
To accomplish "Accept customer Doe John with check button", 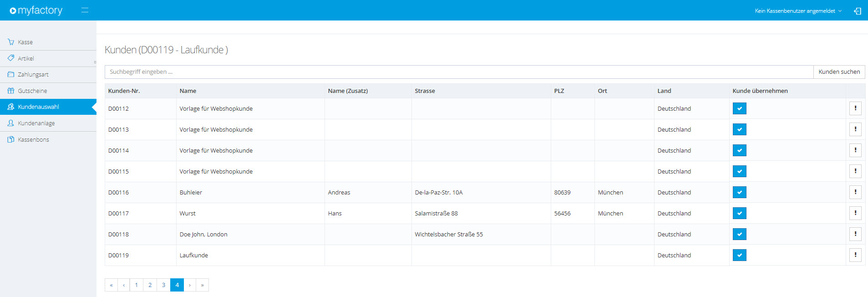I will click(739, 234).
